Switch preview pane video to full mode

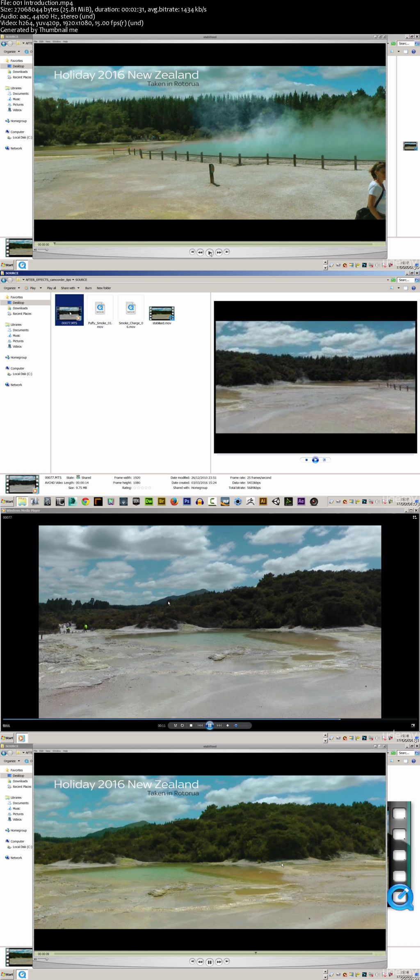pyautogui.click(x=324, y=460)
